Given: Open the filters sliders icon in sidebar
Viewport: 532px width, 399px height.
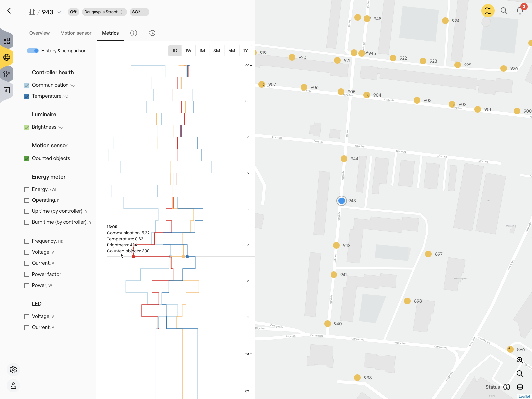Looking at the screenshot, I should (6, 74).
